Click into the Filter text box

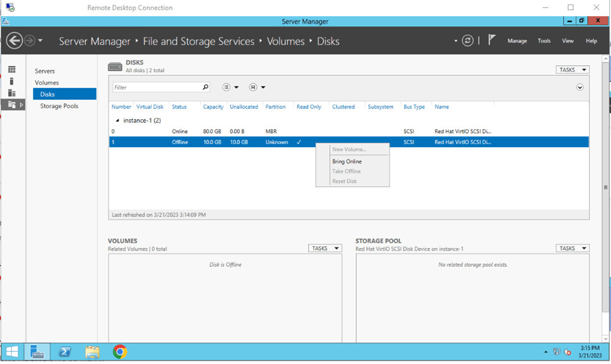[157, 87]
